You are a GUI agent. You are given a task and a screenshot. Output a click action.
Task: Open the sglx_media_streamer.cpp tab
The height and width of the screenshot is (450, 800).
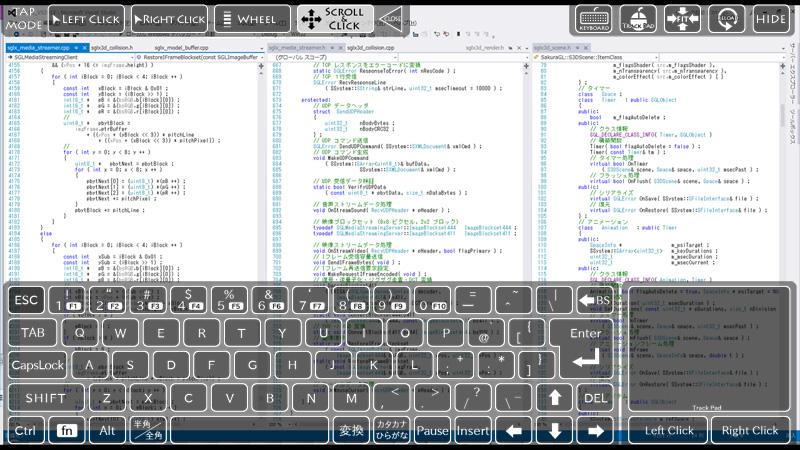pyautogui.click(x=38, y=47)
